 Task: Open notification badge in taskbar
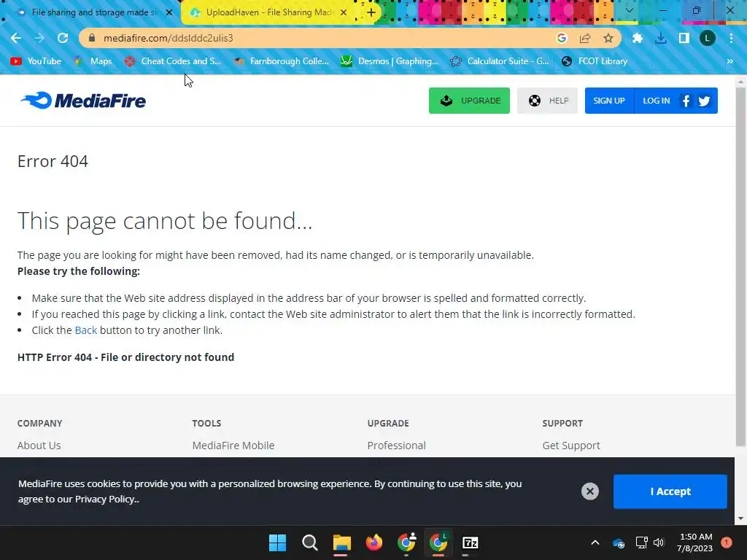click(727, 542)
